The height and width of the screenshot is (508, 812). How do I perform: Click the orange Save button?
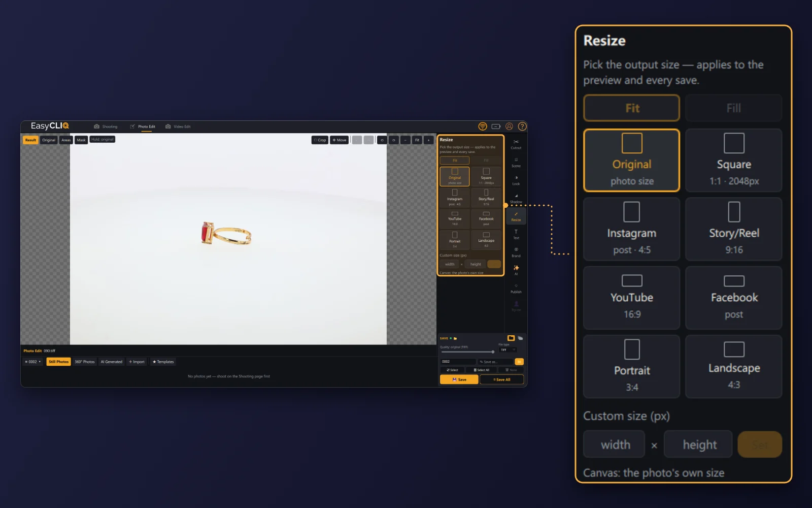tap(459, 379)
